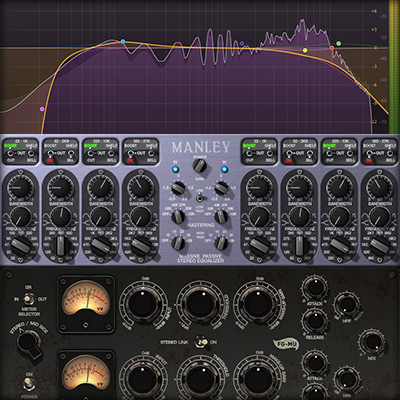Click the FG-MU Mix knob
Image resolution: width=400 pixels, height=400 pixels.
pos(372,342)
